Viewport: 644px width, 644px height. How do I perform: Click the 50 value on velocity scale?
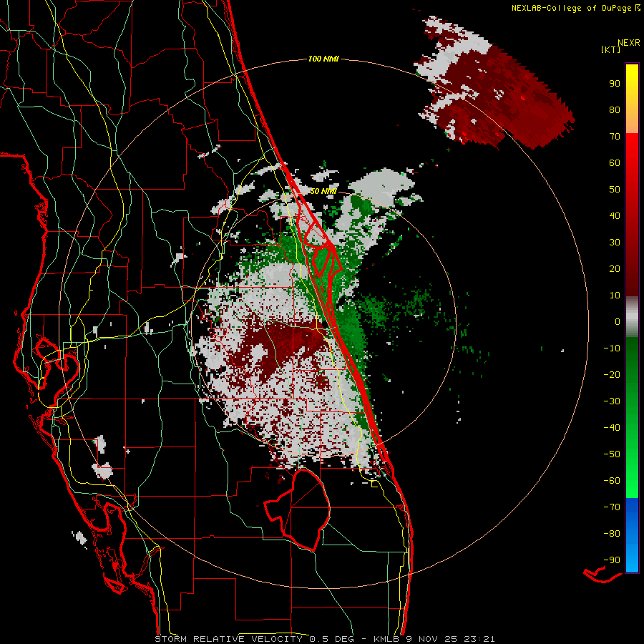[x=615, y=190]
